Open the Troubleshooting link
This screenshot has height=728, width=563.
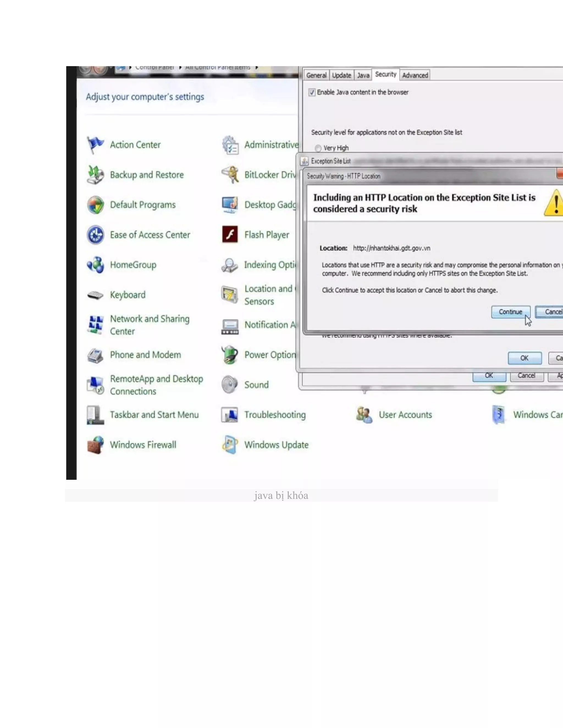[x=275, y=415]
